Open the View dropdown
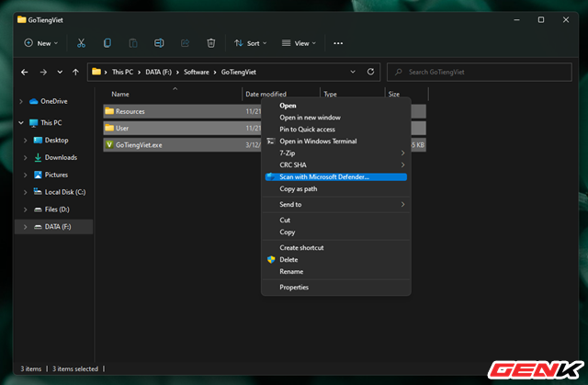Image resolution: width=588 pixels, height=385 pixels. coord(299,43)
